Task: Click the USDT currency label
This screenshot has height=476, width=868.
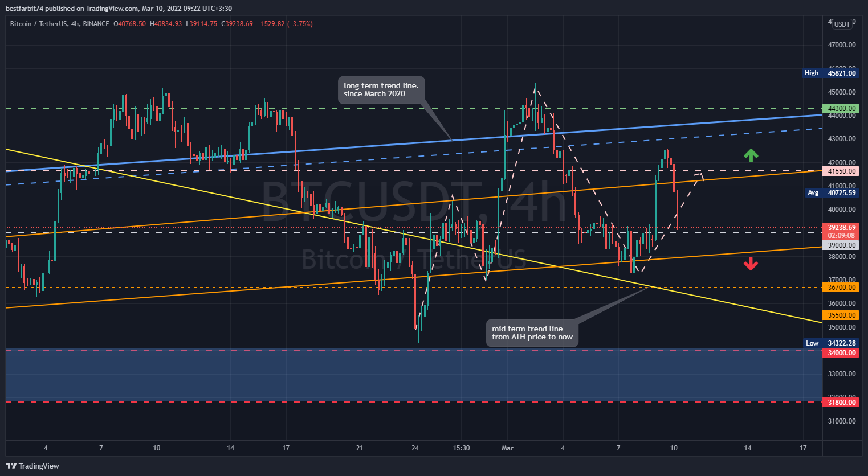Action: (x=842, y=24)
